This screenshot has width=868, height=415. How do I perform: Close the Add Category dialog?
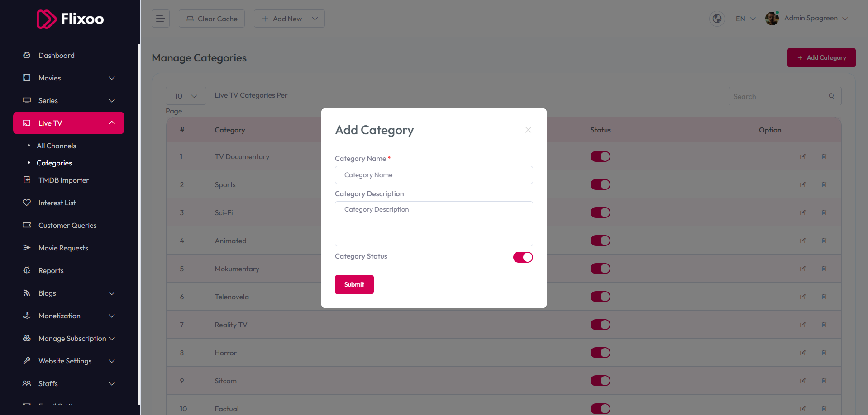pyautogui.click(x=528, y=130)
